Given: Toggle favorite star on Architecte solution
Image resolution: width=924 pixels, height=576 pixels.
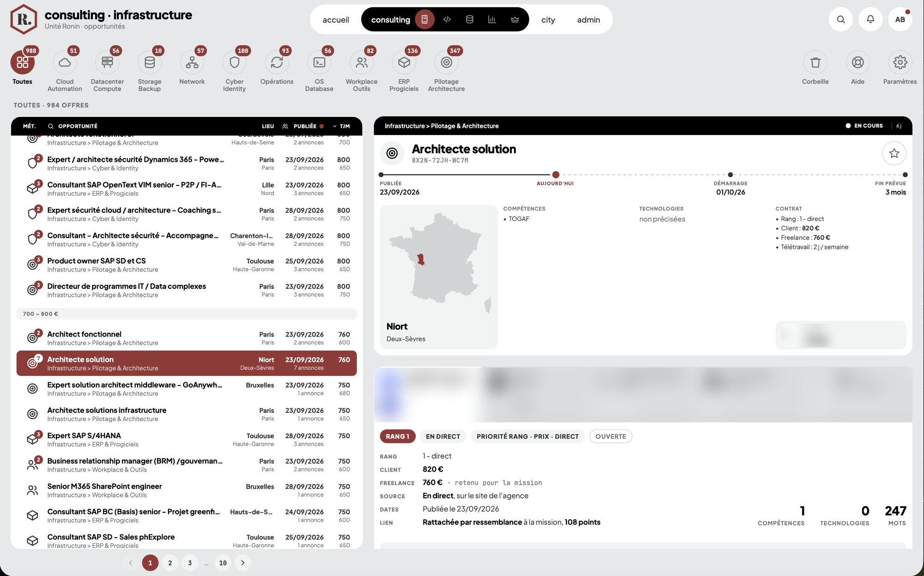Looking at the screenshot, I should pos(894,153).
